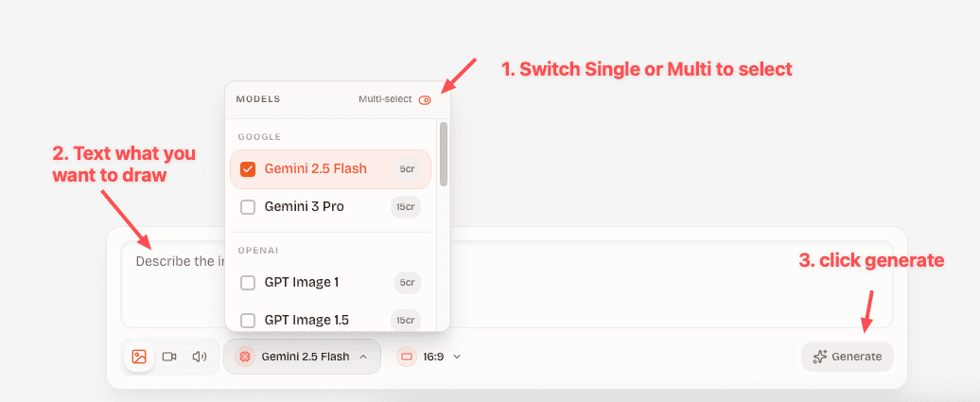Click the model chip icon beside Gemini 2.5 Flash

click(245, 357)
